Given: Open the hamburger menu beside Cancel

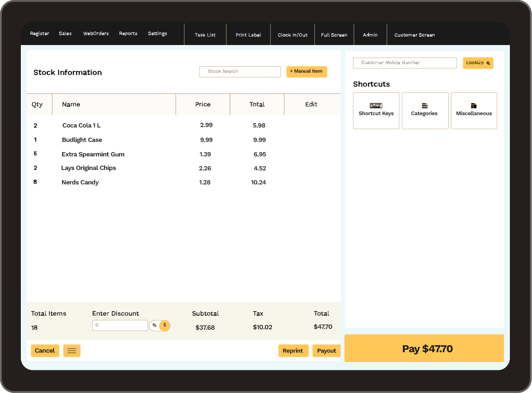Looking at the screenshot, I should [x=72, y=351].
